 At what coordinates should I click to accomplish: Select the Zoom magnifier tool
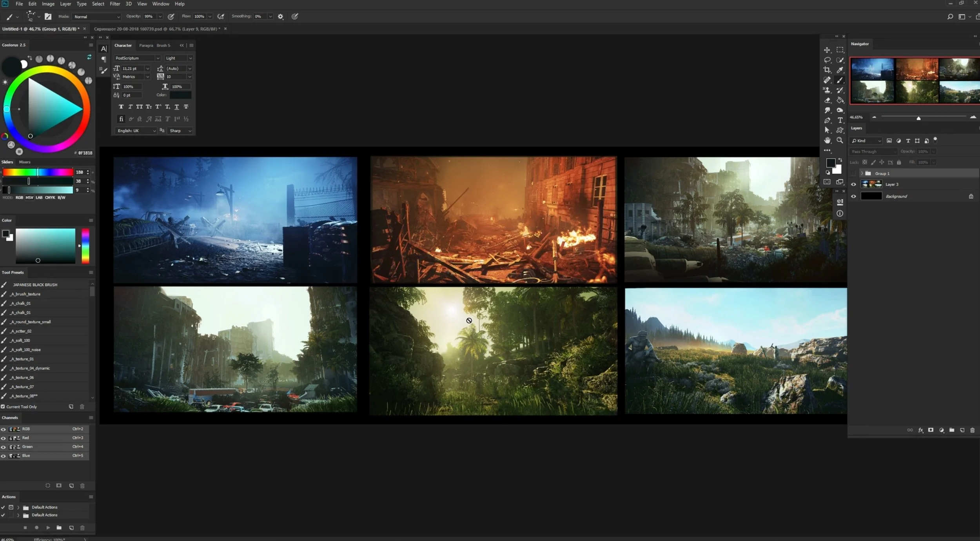(x=840, y=140)
